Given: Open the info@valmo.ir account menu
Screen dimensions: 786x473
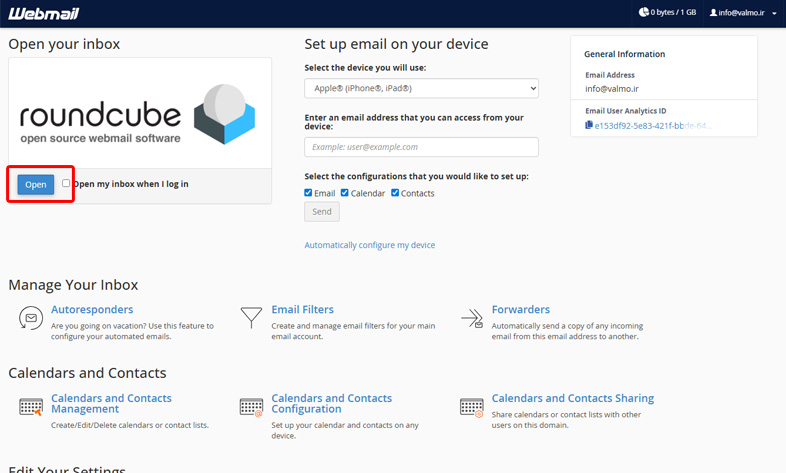Looking at the screenshot, I should pyautogui.click(x=742, y=13).
